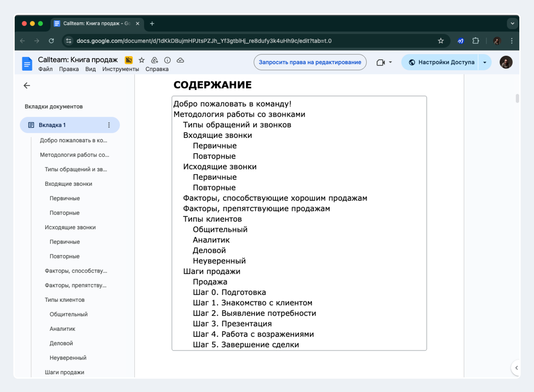This screenshot has width=534, height=392.
Task: Open outline item Аналитик
Action: (63, 329)
